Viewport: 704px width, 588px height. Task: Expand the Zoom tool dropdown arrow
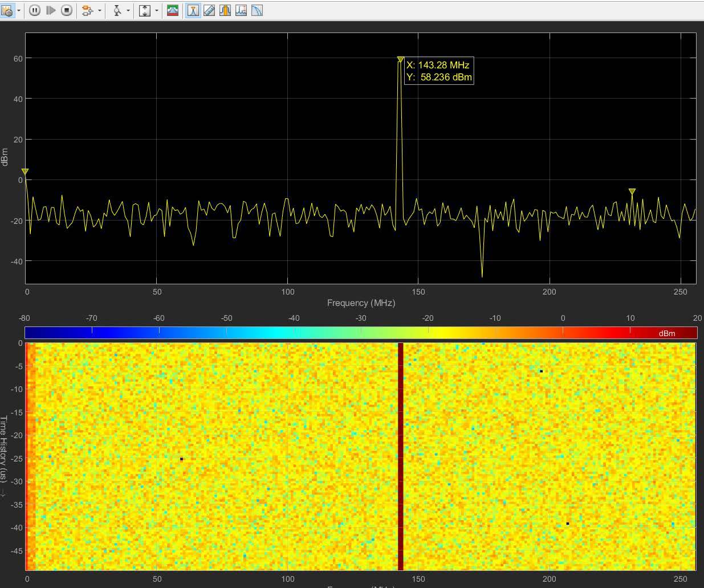click(x=128, y=10)
